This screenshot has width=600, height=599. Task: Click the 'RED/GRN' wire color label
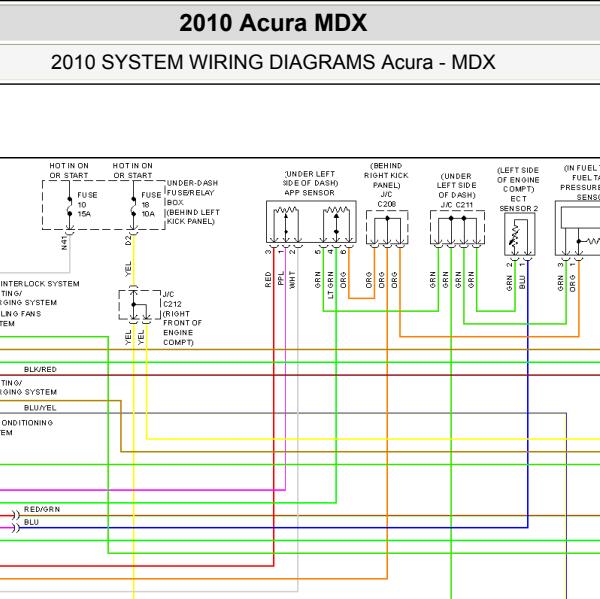42,509
